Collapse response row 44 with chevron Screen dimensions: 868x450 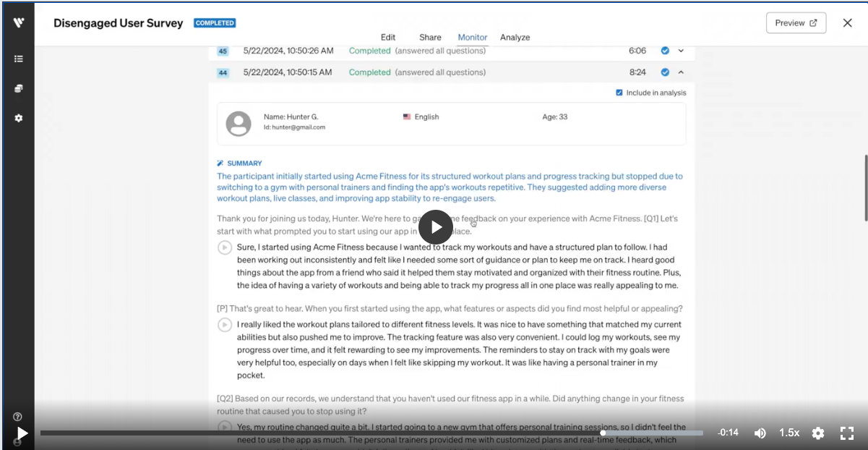(681, 72)
